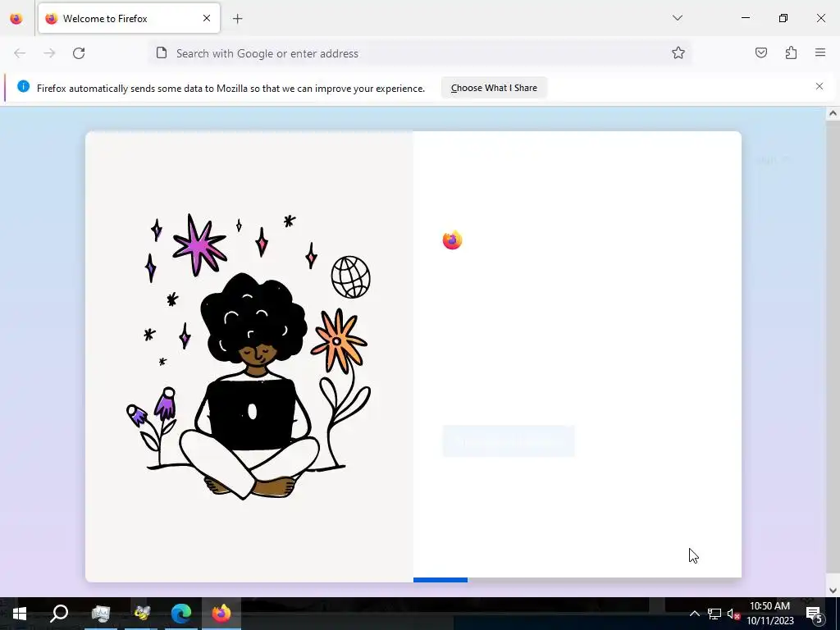Open the network status tray icon
Image resolution: width=840 pixels, height=630 pixels.
pyautogui.click(x=714, y=614)
